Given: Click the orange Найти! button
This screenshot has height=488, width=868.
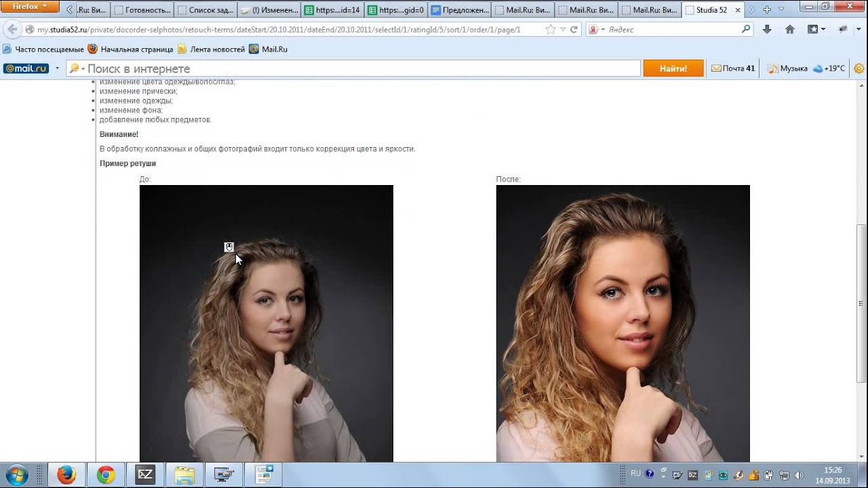Looking at the screenshot, I should tap(673, 68).
